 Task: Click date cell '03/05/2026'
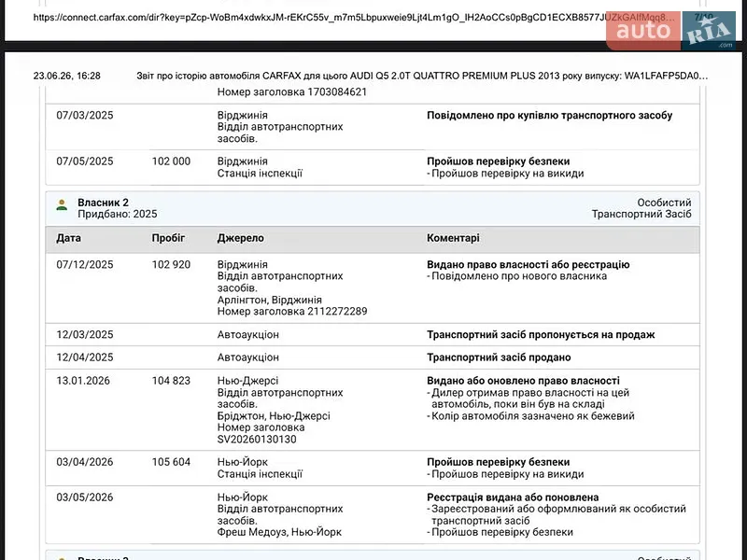tap(85, 497)
